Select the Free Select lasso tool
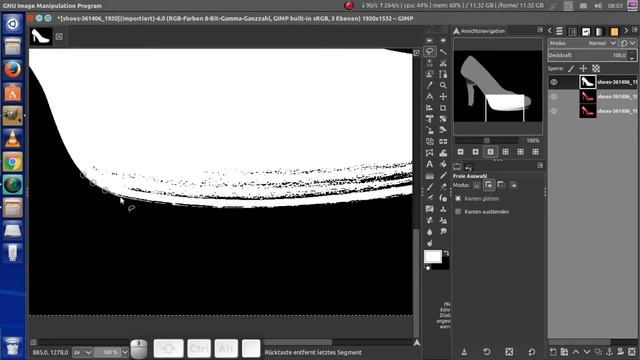640x360 pixels. [429, 51]
